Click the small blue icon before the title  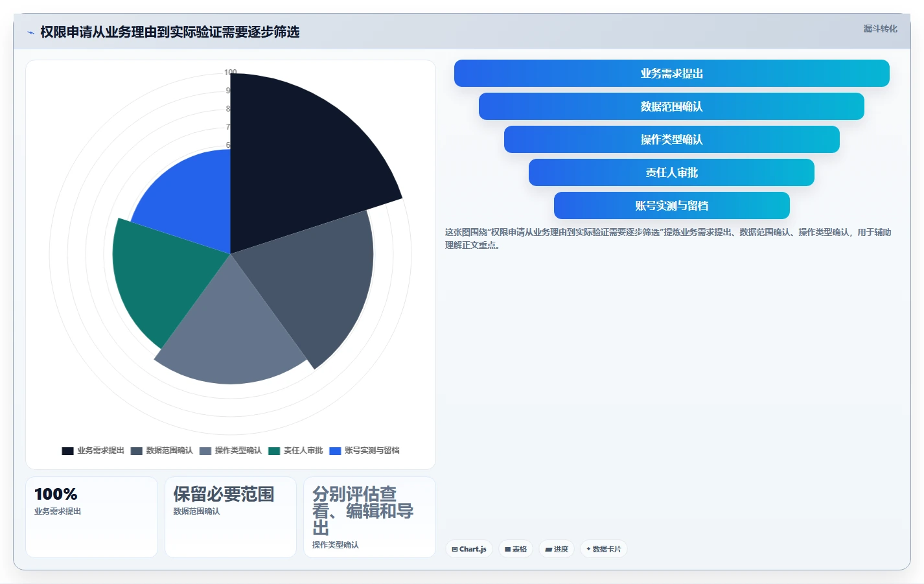tap(30, 32)
